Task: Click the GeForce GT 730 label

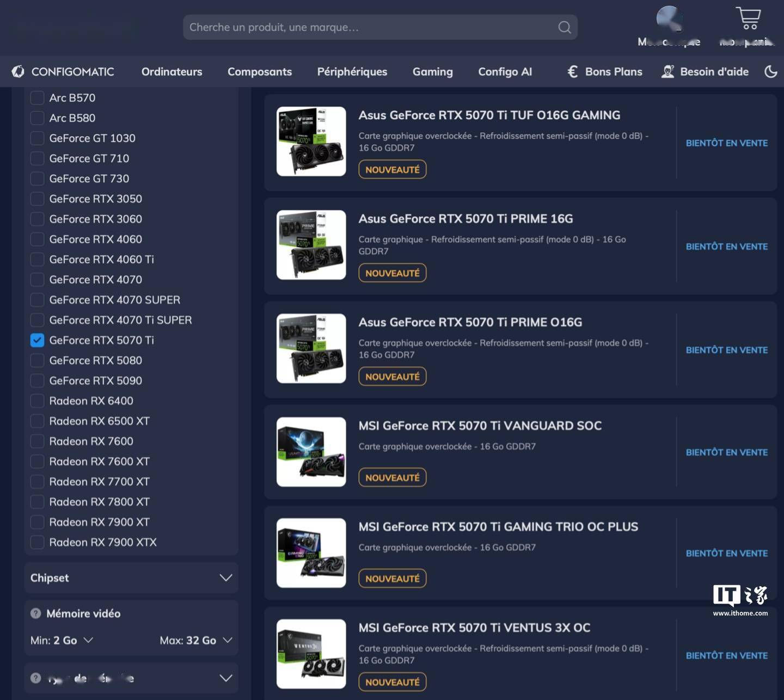Action: (89, 179)
